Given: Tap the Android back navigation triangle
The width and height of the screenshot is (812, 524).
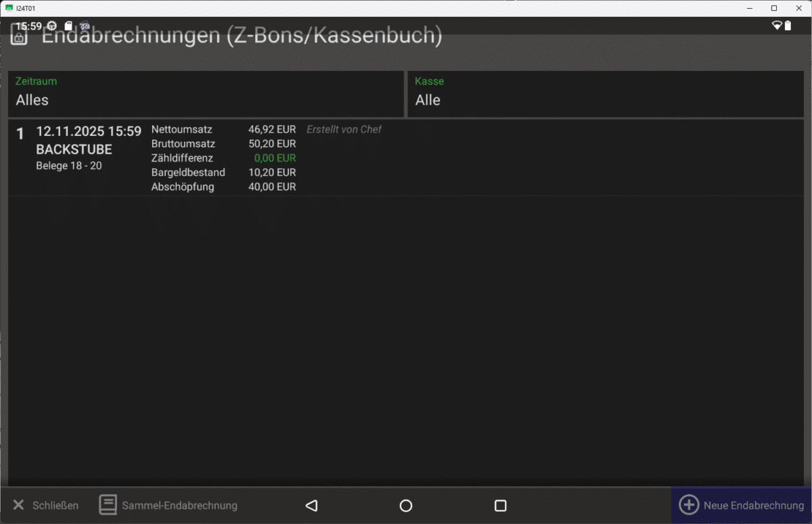Looking at the screenshot, I should click(x=311, y=506).
